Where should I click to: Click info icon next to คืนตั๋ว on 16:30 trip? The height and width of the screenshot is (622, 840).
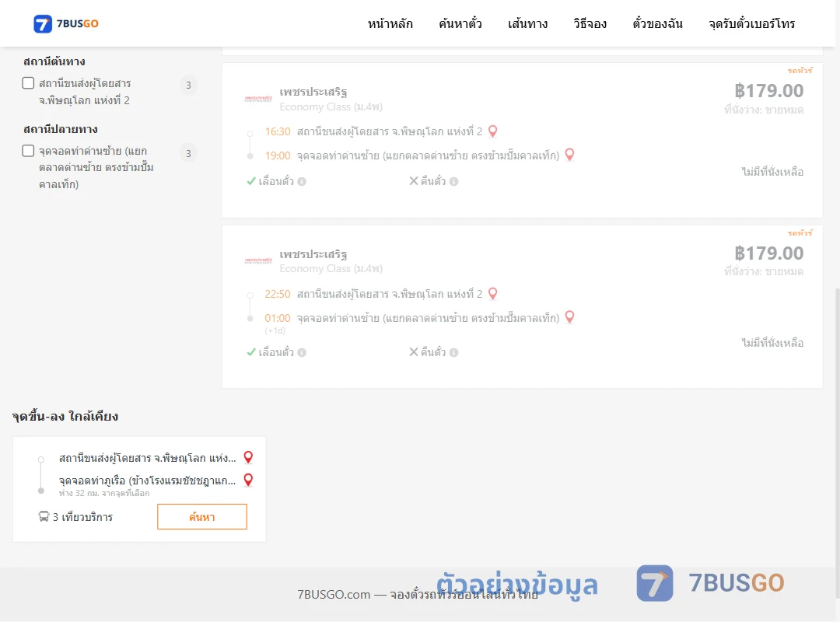(x=453, y=182)
